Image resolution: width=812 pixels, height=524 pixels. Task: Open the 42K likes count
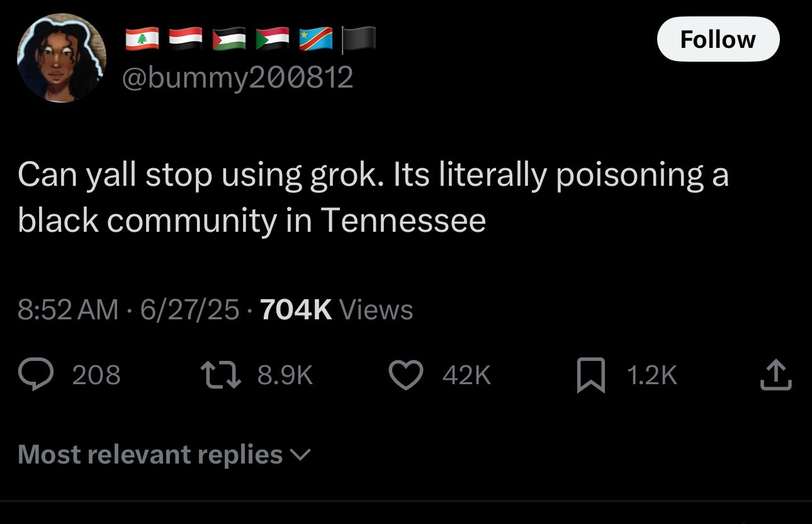[x=466, y=375]
